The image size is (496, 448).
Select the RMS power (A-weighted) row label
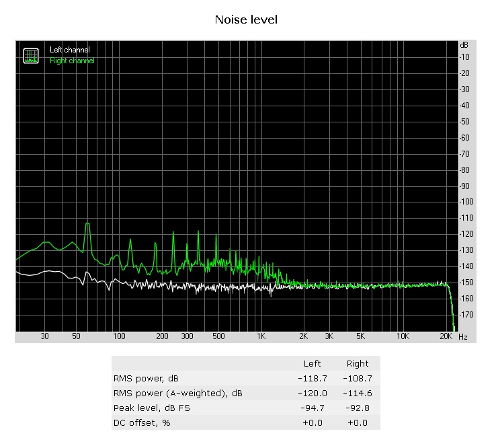click(177, 393)
